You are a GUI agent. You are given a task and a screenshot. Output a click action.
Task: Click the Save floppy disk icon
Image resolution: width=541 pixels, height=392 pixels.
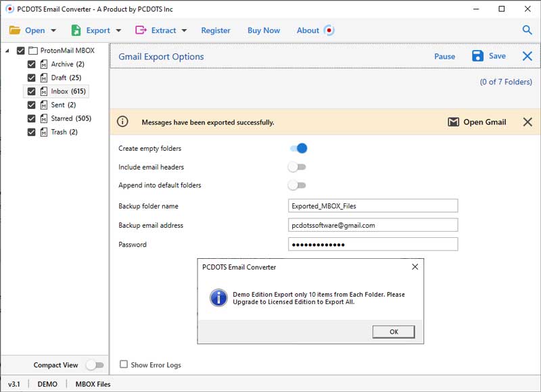pos(477,56)
